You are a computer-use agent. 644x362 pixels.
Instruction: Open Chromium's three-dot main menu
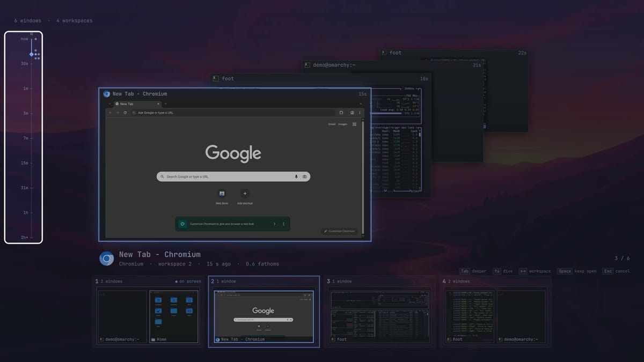tap(360, 113)
